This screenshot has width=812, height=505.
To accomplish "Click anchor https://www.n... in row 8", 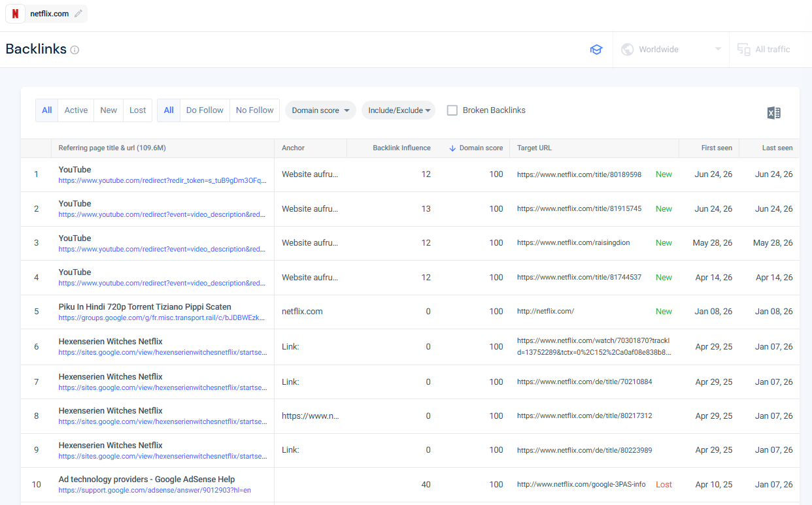I will (311, 415).
